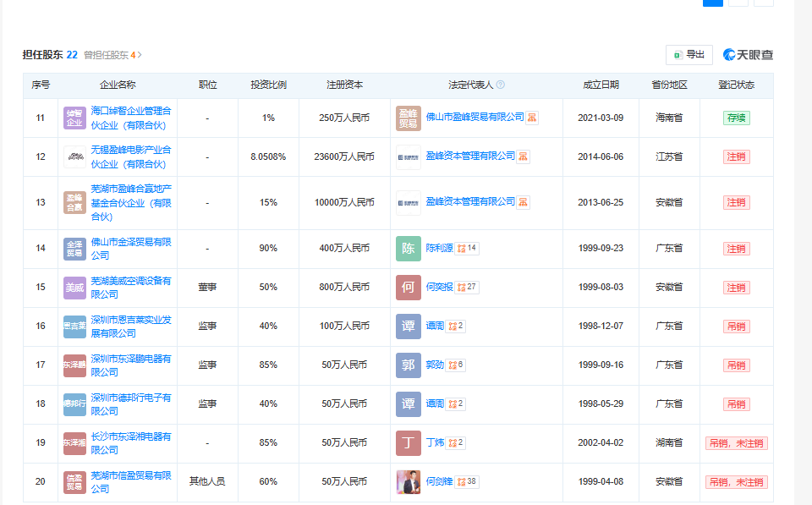Open 陈利源 related companies badge 14
812x505 pixels.
pos(467,248)
